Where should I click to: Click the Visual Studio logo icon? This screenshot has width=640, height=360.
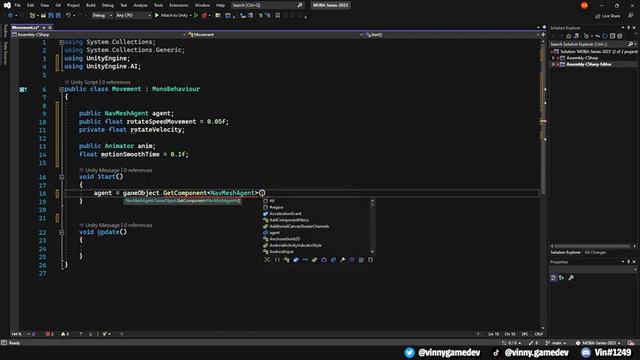7,5
